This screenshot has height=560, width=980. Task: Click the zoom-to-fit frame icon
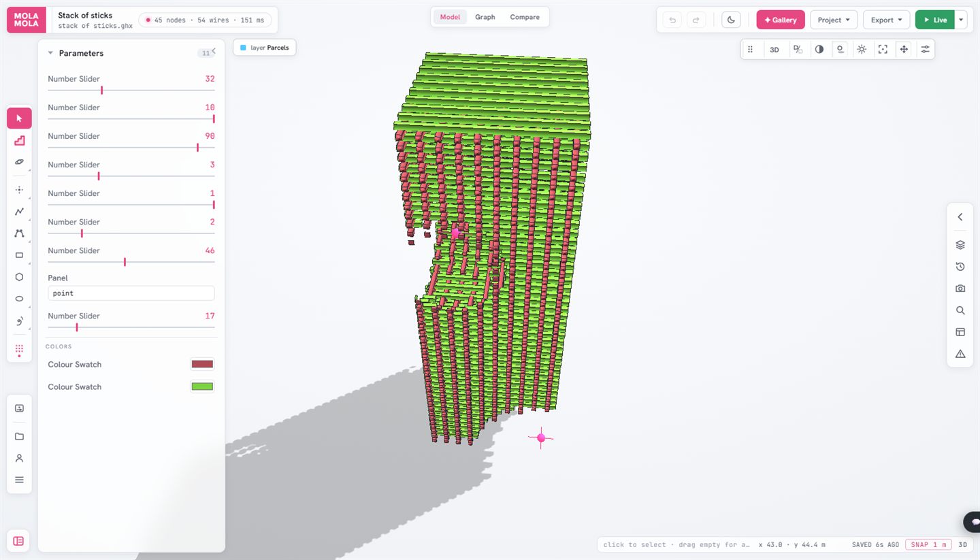883,49
